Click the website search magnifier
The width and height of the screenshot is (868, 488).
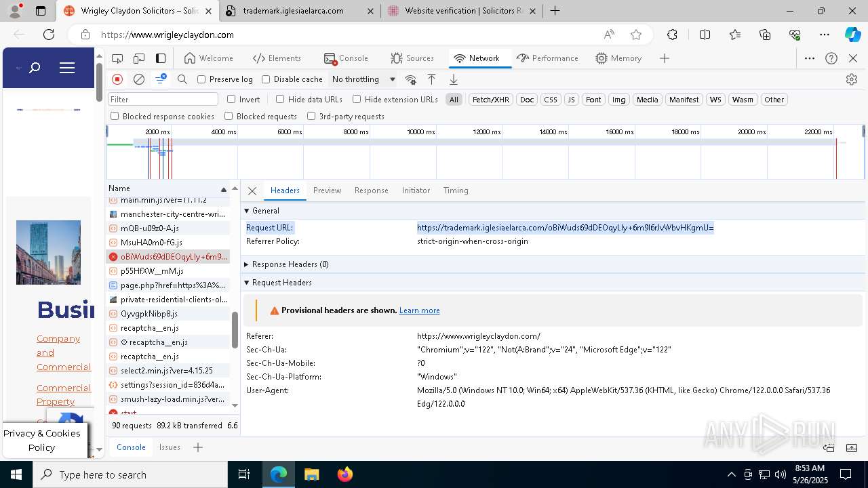coord(35,68)
